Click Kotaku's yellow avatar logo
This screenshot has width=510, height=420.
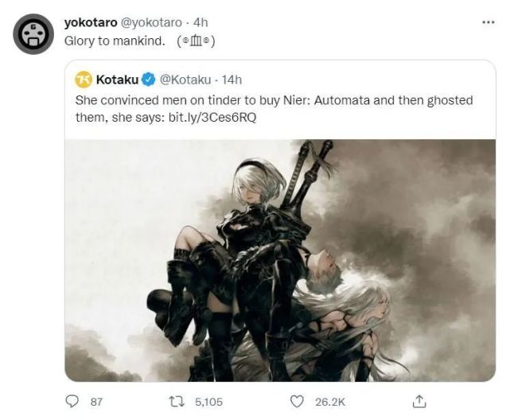coord(84,80)
